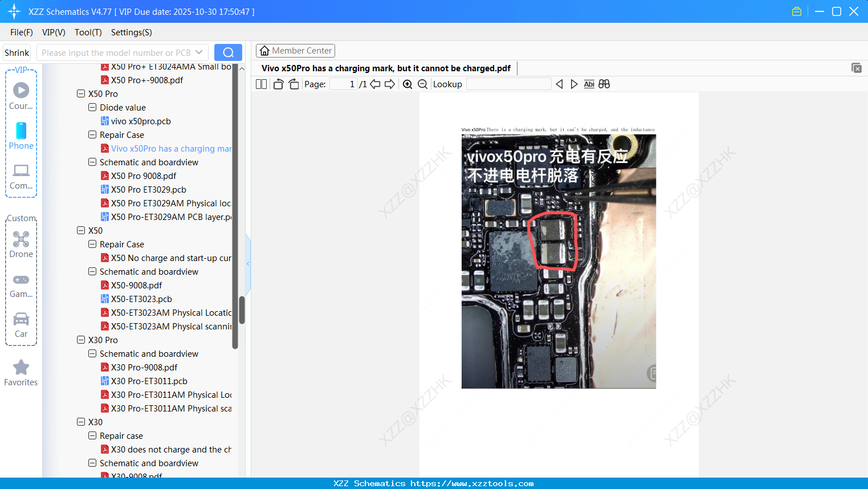This screenshot has height=489, width=868.
Task: Click inside the Lookup text field
Action: point(508,84)
